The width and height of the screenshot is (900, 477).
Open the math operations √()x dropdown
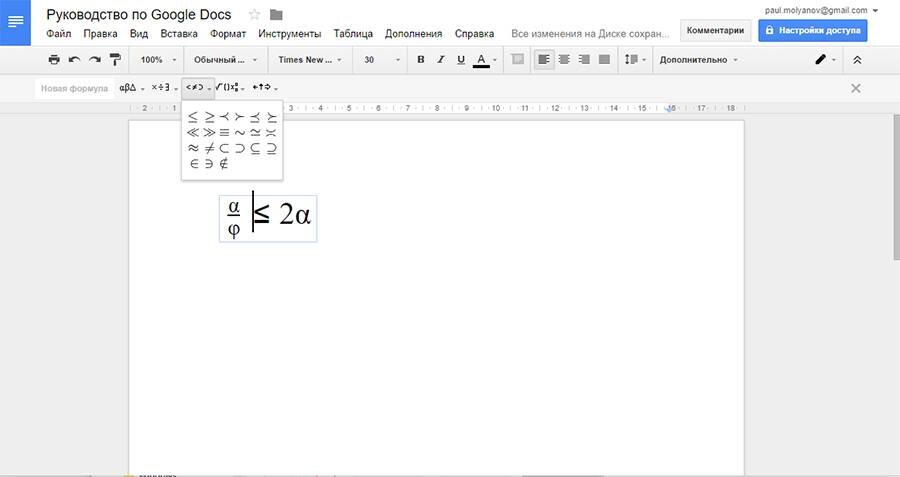click(231, 88)
